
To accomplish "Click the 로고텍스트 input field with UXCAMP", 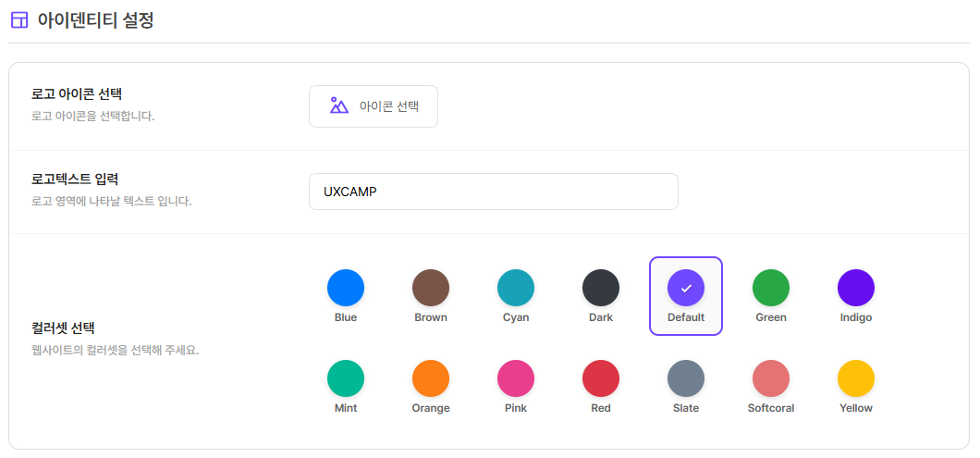I will pos(493,192).
